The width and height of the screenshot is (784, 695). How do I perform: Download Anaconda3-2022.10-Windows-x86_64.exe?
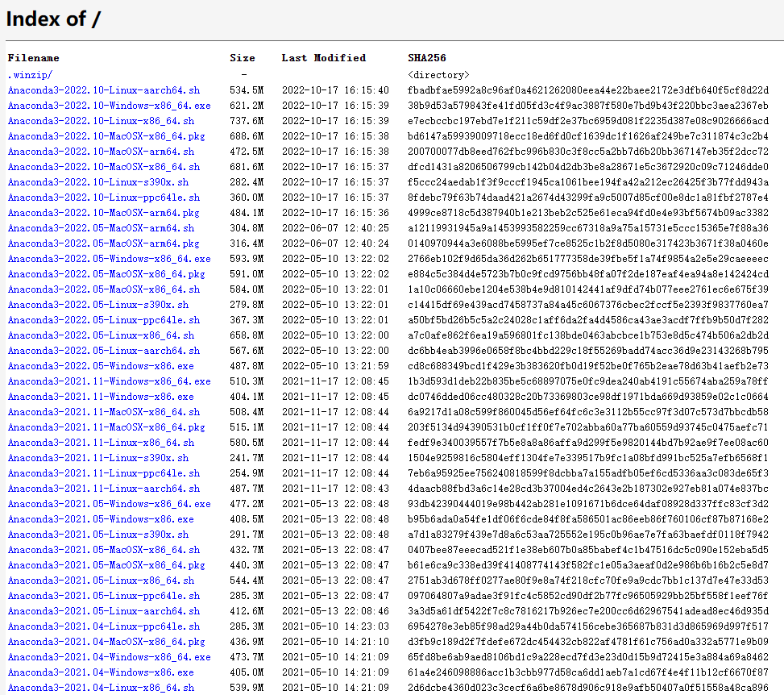tap(109, 106)
